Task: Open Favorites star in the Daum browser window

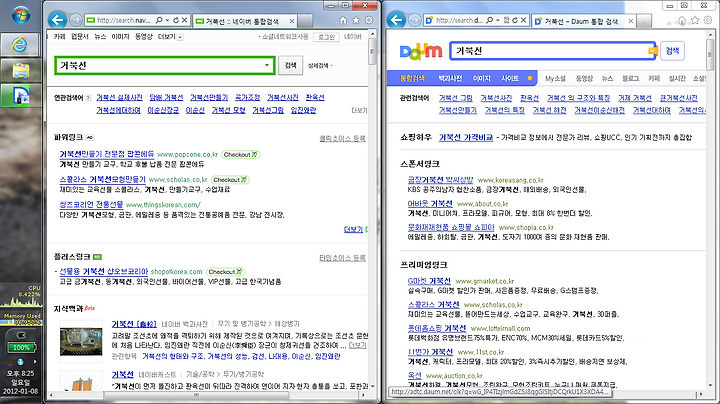Action: [x=695, y=20]
